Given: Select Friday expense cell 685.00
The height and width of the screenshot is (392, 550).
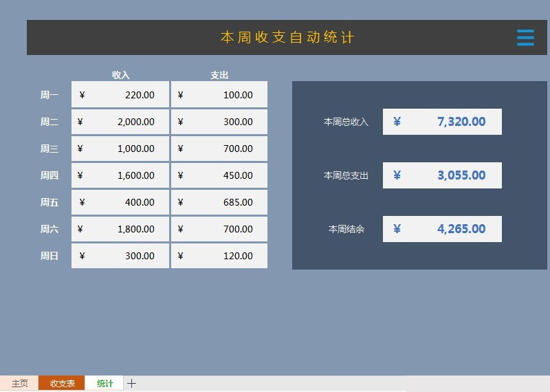Looking at the screenshot, I should coord(219,202).
